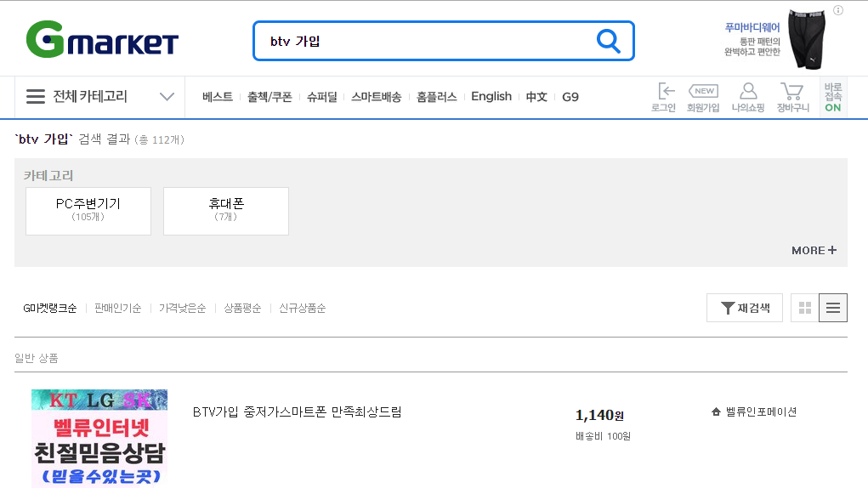Open the 장바구니 shopping cart icon

tap(792, 98)
